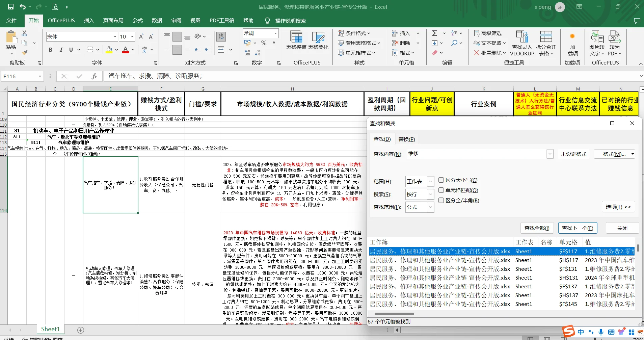Enable 区分全/半角 matching
The image size is (644, 340).
pyautogui.click(x=441, y=200)
